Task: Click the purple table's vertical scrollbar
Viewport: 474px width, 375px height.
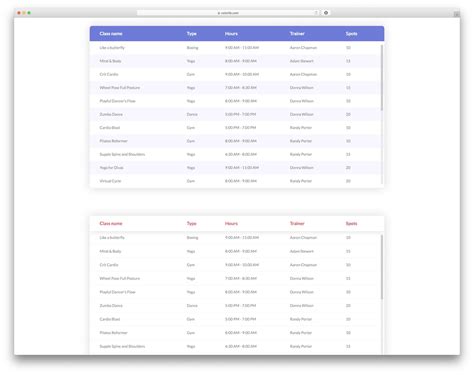Action: coord(382,77)
